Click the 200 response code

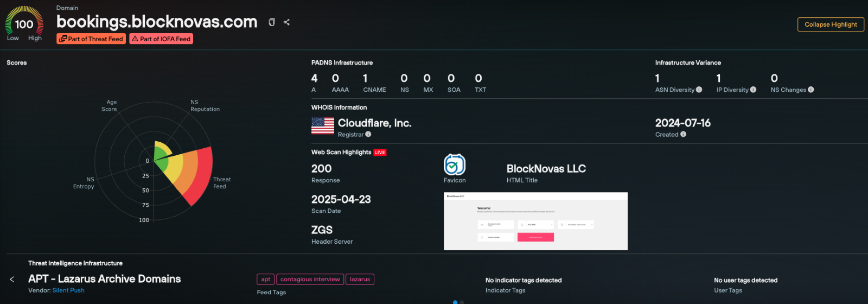321,169
